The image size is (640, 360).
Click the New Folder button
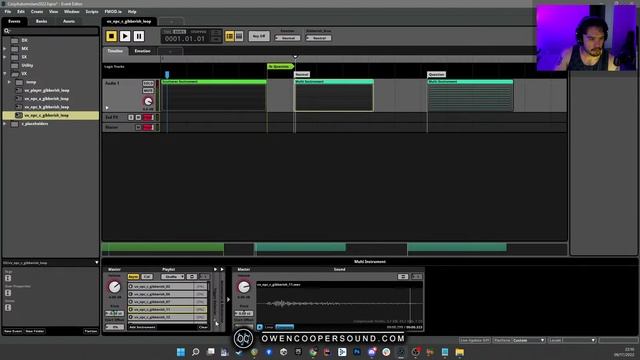(35, 331)
